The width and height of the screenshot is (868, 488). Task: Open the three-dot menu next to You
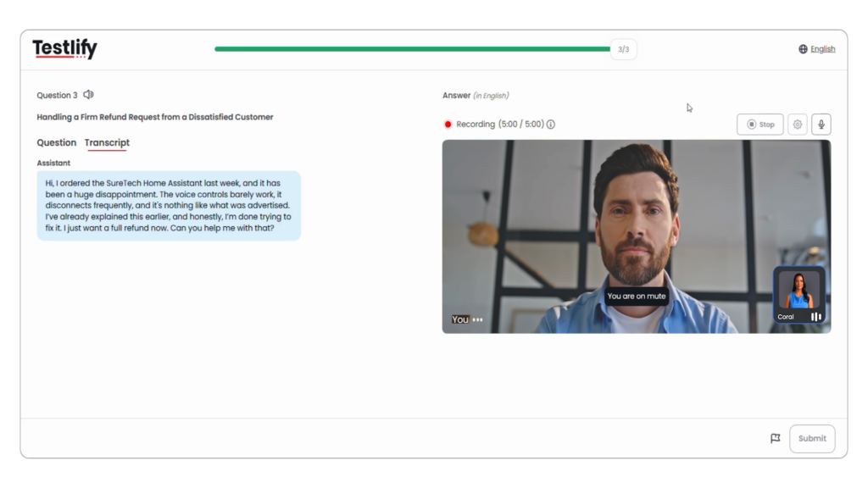point(476,319)
